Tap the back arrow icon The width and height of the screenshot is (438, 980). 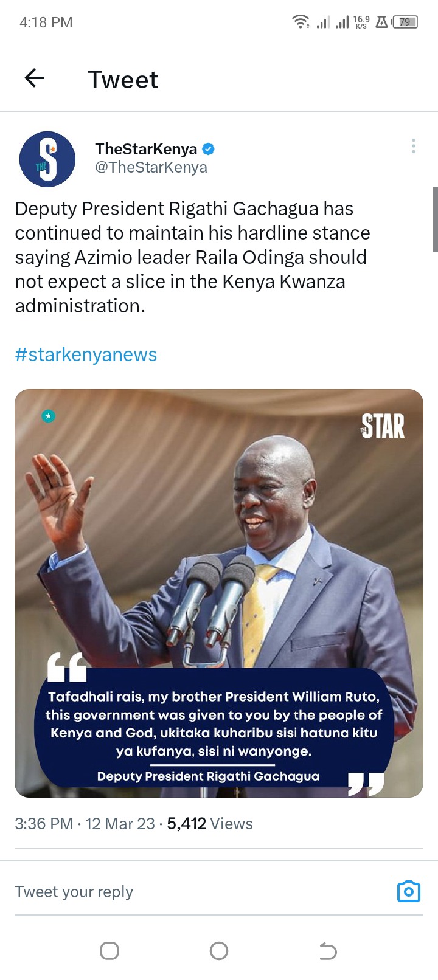tap(34, 78)
